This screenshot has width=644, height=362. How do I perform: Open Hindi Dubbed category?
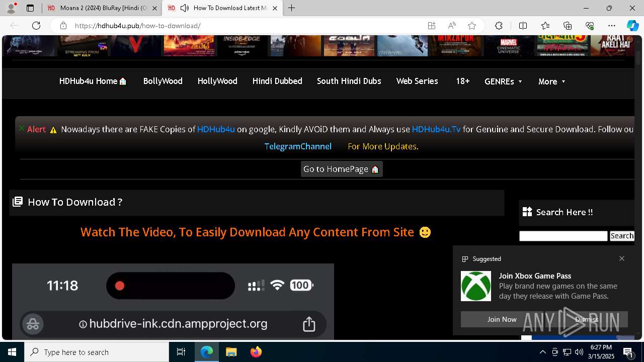click(x=277, y=81)
